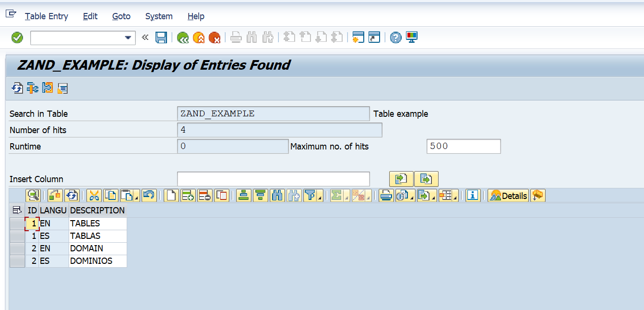644x310 pixels.
Task: Select the row containing TABLAS via row selector
Action: [17, 236]
